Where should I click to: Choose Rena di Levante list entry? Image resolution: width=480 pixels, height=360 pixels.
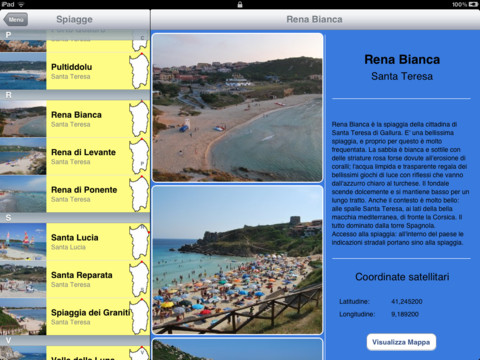pyautogui.click(x=75, y=156)
